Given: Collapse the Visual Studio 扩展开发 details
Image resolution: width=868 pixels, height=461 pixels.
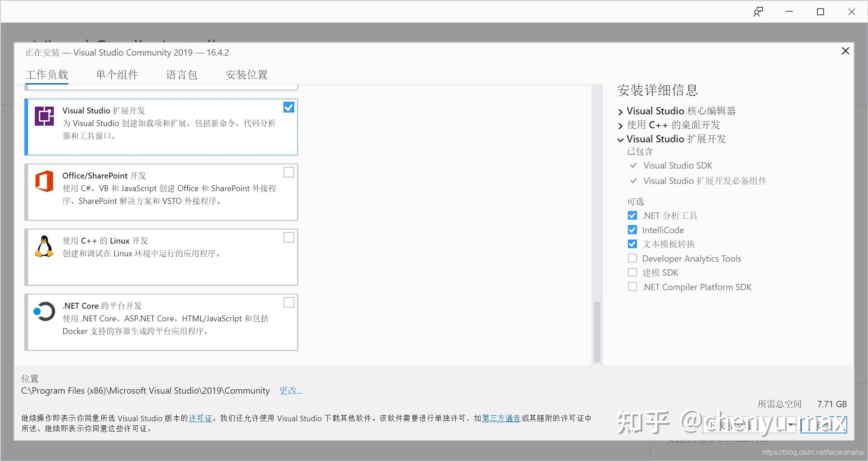Looking at the screenshot, I should tap(621, 140).
